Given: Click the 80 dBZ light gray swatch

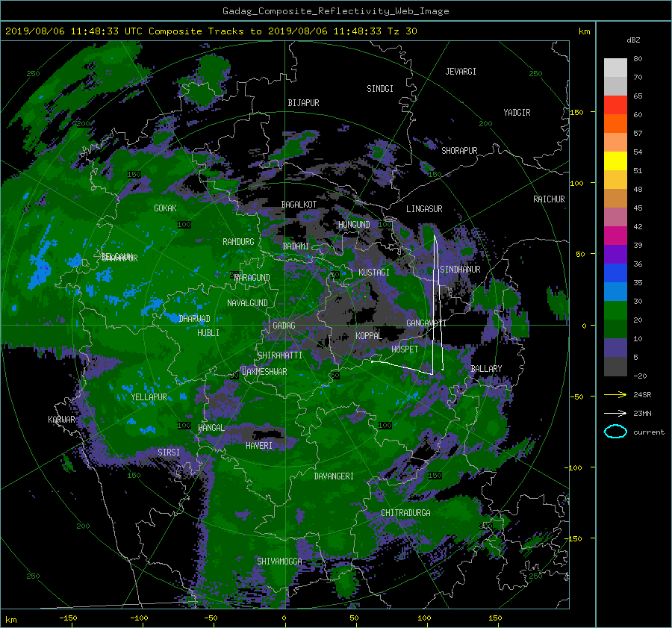Looking at the screenshot, I should [x=615, y=67].
